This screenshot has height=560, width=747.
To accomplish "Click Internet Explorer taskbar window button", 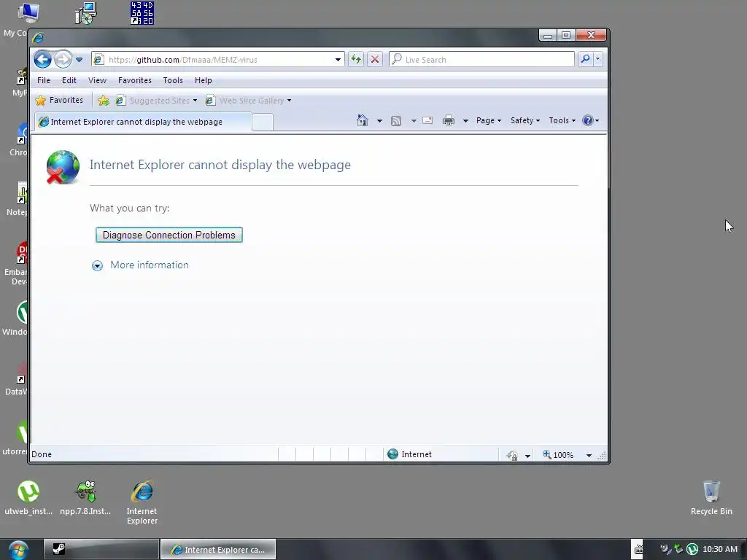I will click(217, 550).
